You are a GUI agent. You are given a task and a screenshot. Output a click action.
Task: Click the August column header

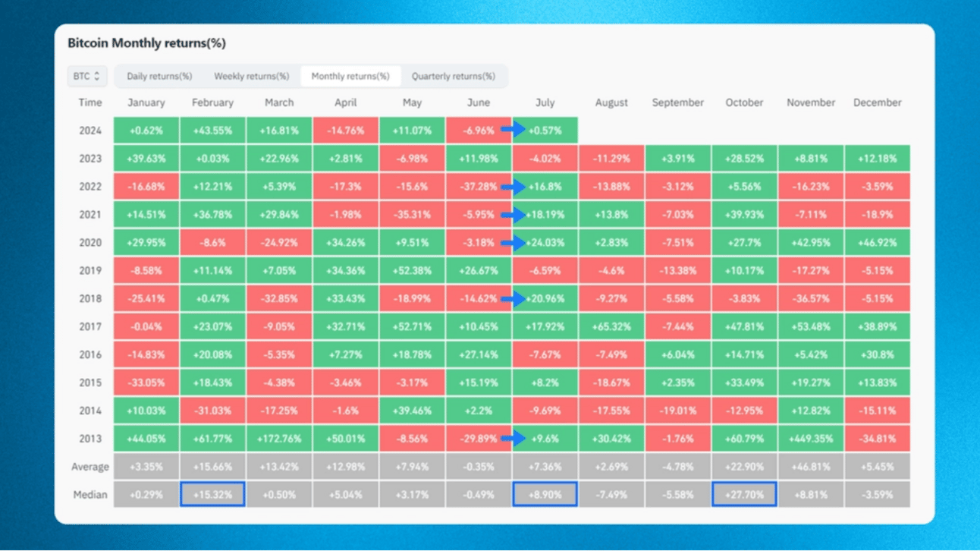pos(611,102)
